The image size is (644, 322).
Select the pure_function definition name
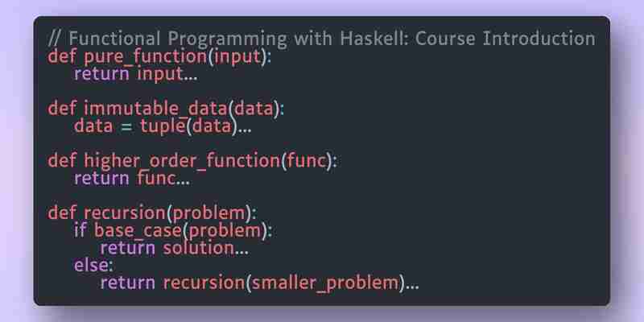(x=146, y=57)
